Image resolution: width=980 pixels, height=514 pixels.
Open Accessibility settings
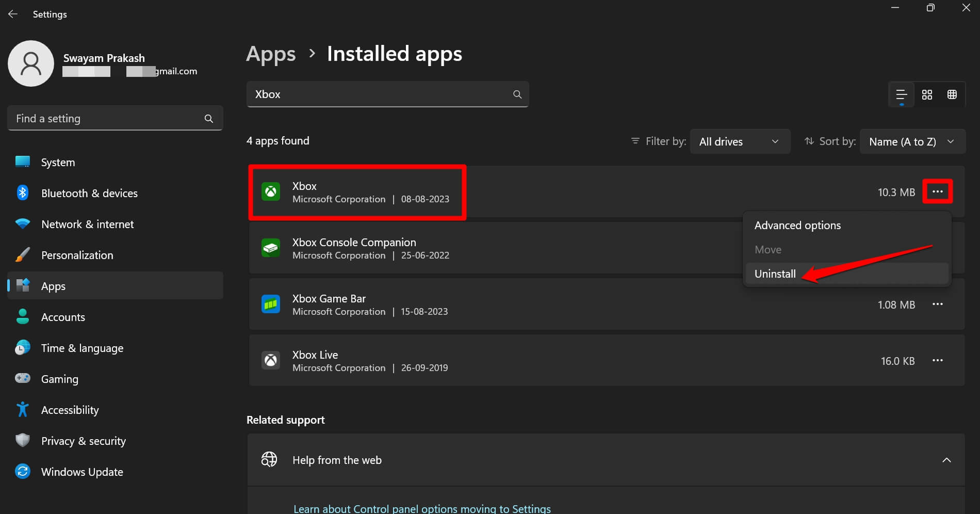coord(70,409)
